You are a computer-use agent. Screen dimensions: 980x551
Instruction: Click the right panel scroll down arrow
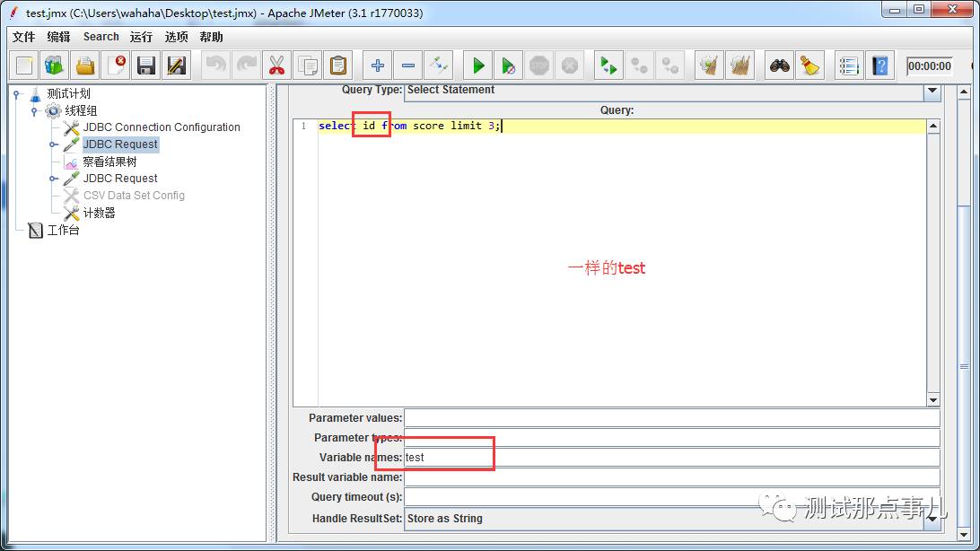(964, 535)
